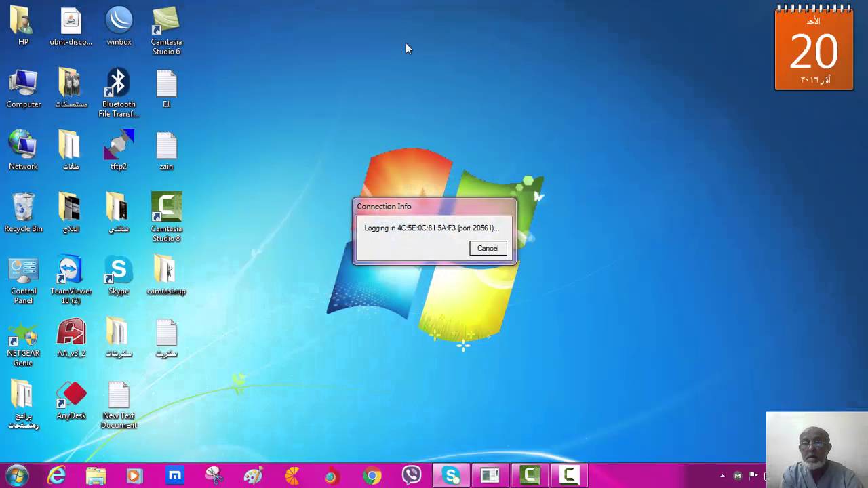Select the E1 text file
Screen dimensions: 868x488
[x=166, y=89]
